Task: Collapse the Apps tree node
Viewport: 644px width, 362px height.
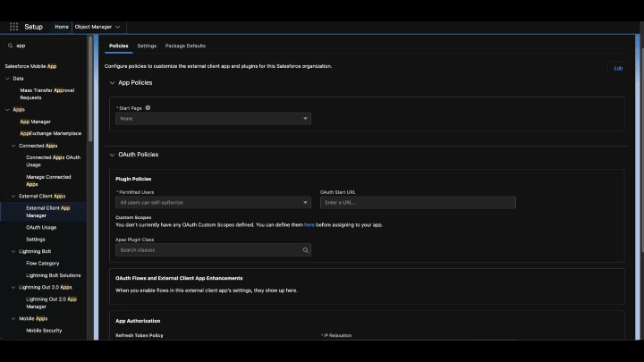Action: pos(7,110)
